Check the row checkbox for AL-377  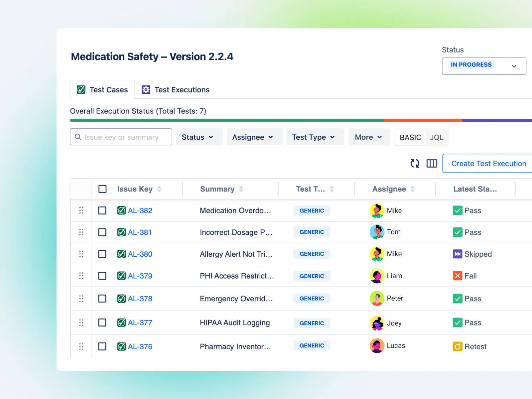pyautogui.click(x=102, y=323)
